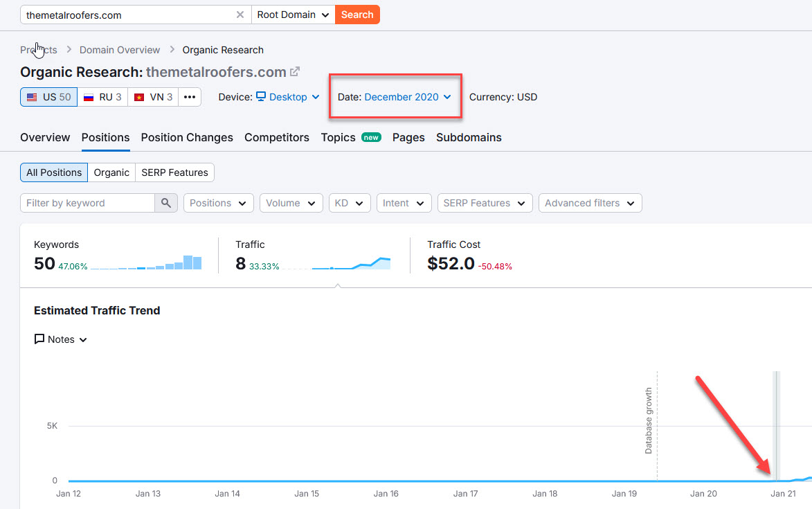Switch to Competitors tab
The height and width of the screenshot is (509, 812).
pyautogui.click(x=276, y=137)
